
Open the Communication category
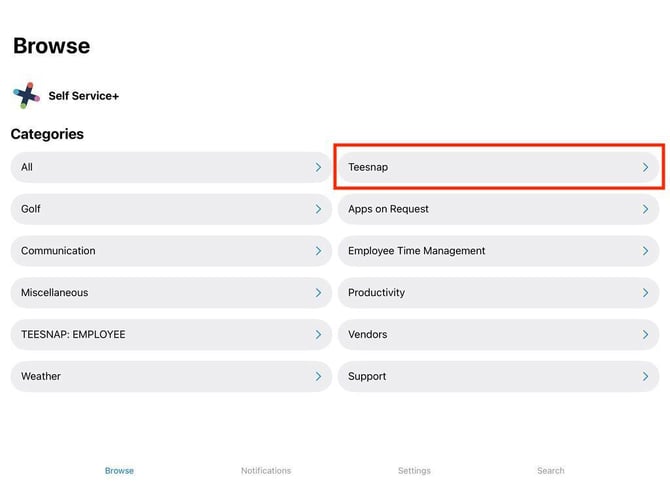tap(171, 251)
